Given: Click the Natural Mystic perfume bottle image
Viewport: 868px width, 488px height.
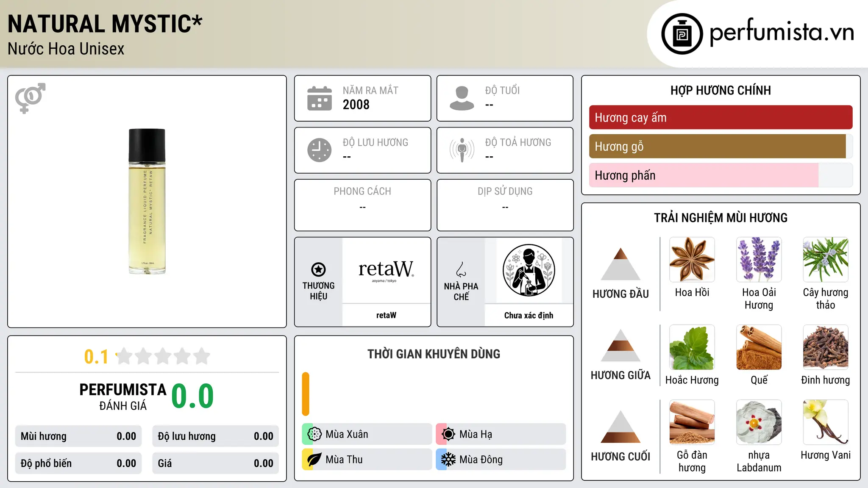Looking at the screenshot, I should coord(147,201).
